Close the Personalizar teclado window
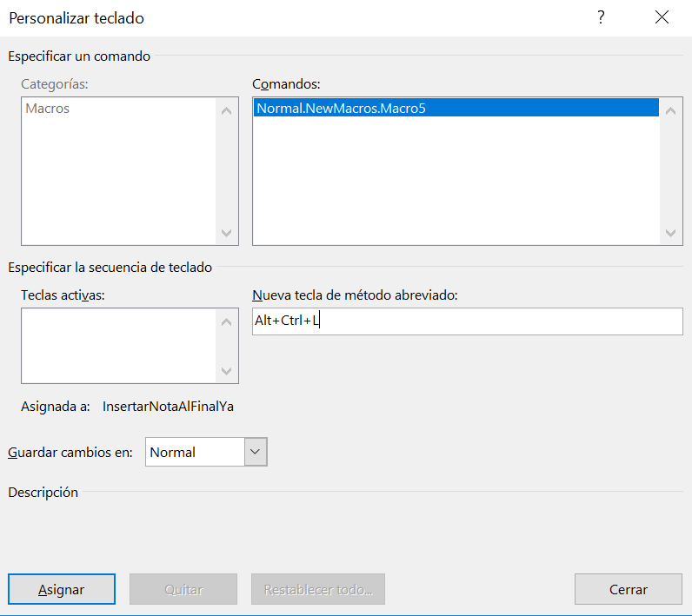The height and width of the screenshot is (616, 692). click(x=662, y=17)
